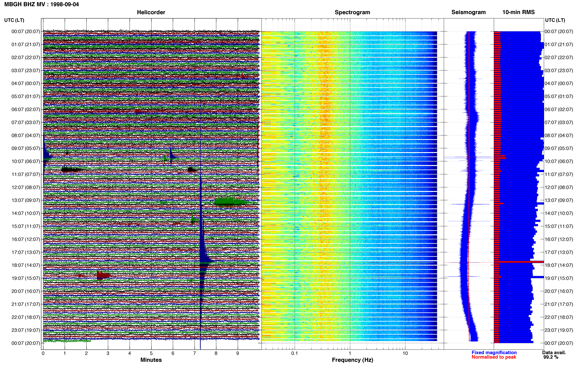Click the left time label 02:07 (22:07)
This screenshot has width=588, height=368.
26,57
